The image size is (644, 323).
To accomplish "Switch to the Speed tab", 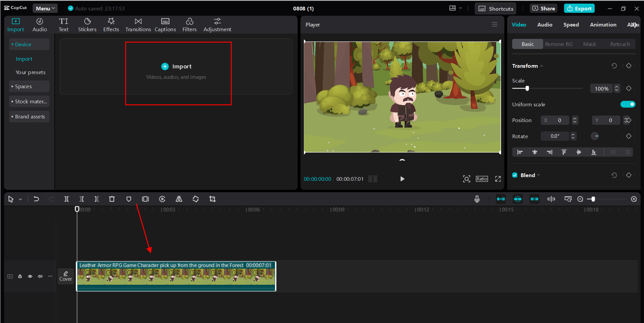I will pos(571,25).
